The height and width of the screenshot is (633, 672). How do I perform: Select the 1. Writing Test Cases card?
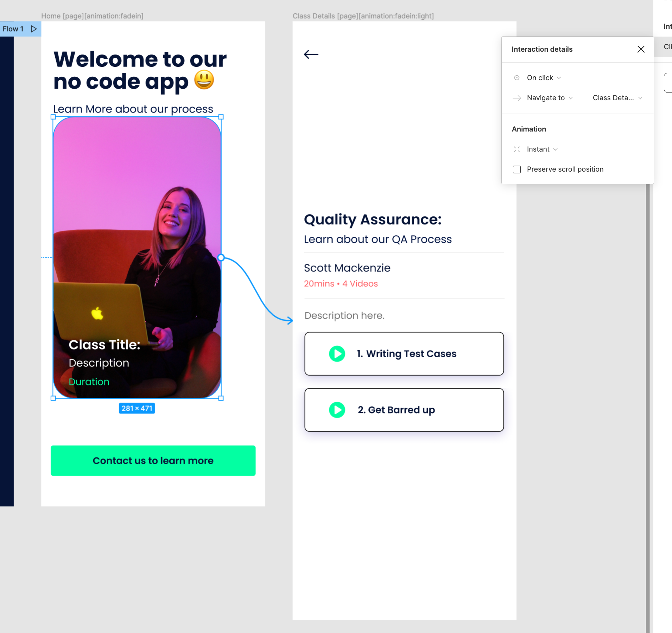tap(404, 354)
